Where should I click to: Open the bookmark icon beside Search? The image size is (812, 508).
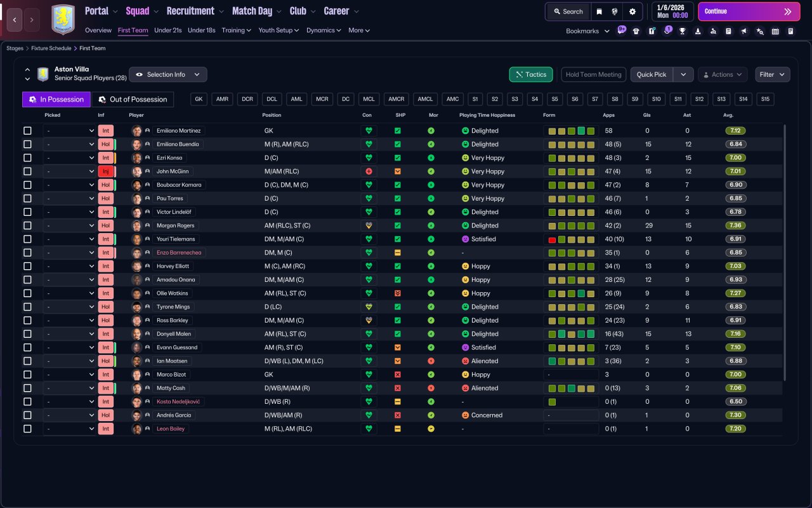(x=599, y=11)
